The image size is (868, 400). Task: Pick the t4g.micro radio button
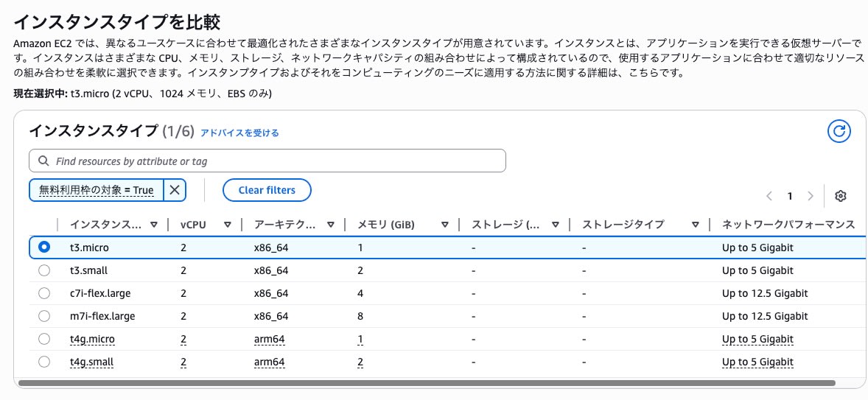coord(44,339)
